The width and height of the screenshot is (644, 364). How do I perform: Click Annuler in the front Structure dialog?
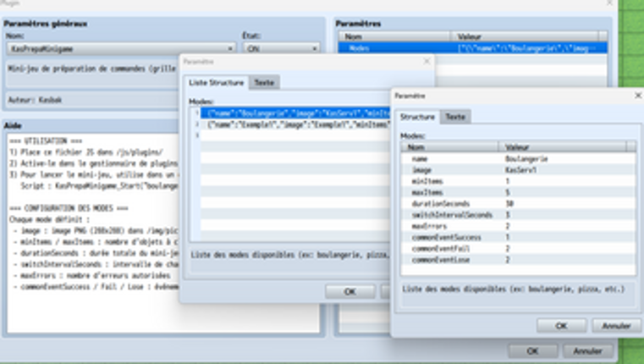tap(616, 326)
